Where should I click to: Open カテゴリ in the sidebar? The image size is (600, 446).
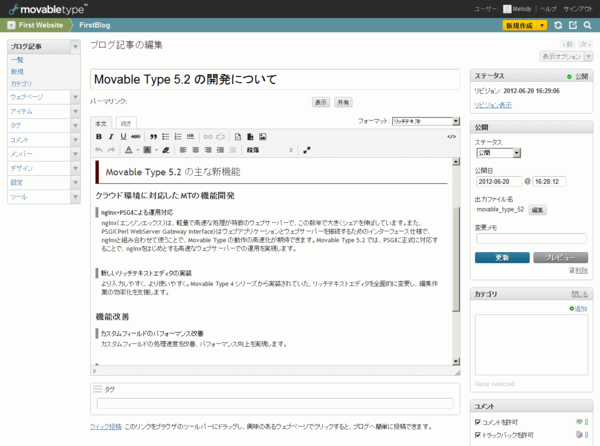tap(21, 83)
